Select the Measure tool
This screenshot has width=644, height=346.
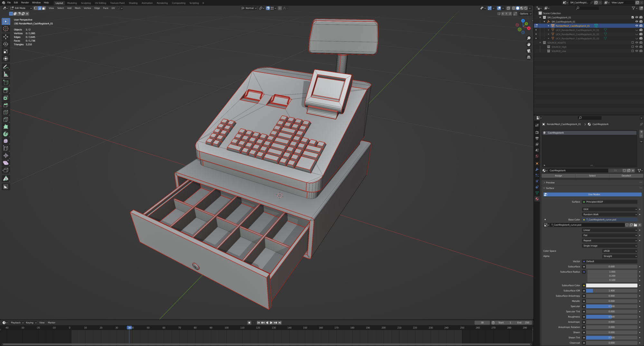pyautogui.click(x=6, y=74)
